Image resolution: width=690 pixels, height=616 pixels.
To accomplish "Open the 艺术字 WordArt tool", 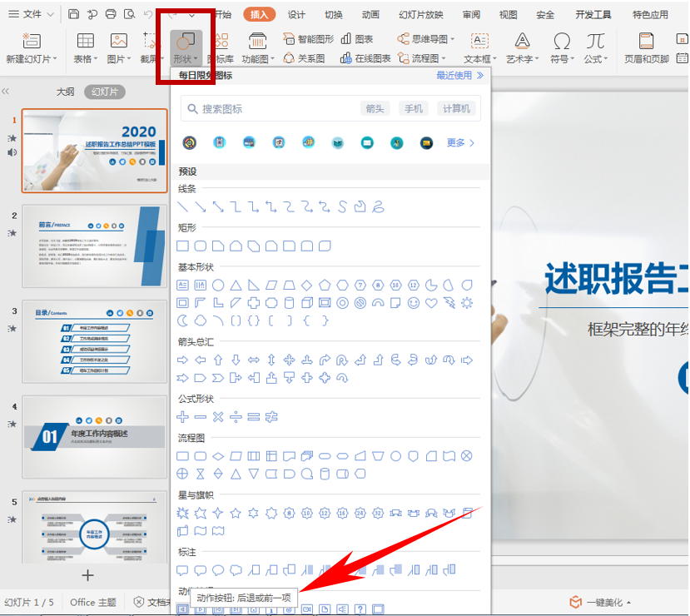I will pos(522,48).
